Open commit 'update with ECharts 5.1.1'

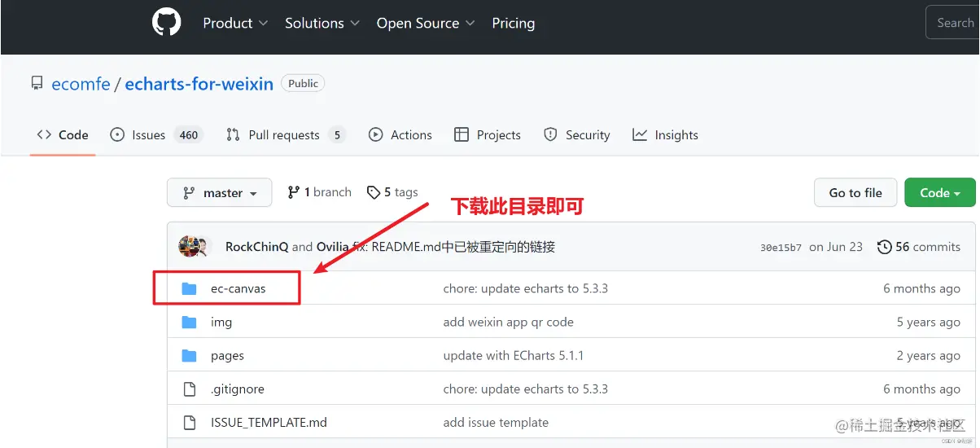[514, 355]
